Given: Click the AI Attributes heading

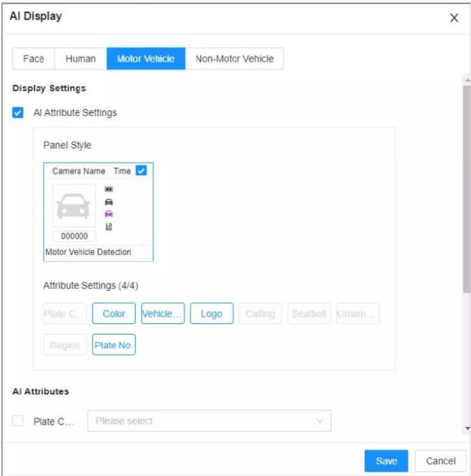Looking at the screenshot, I should [x=41, y=391].
